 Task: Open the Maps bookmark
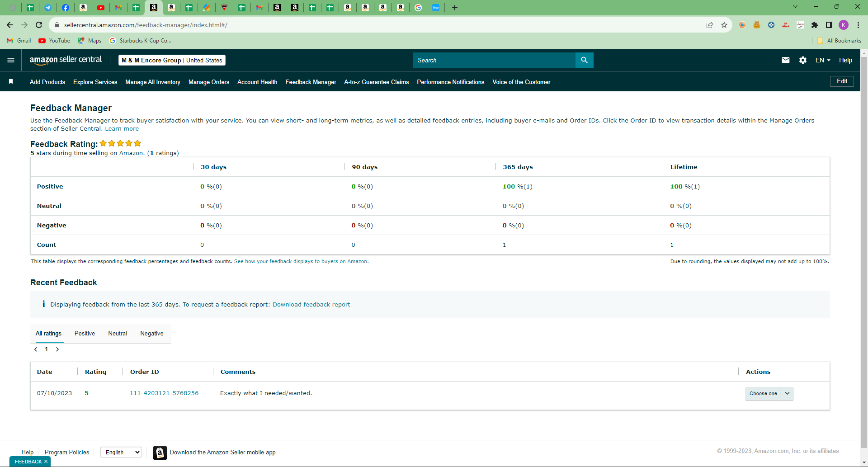pyautogui.click(x=90, y=41)
